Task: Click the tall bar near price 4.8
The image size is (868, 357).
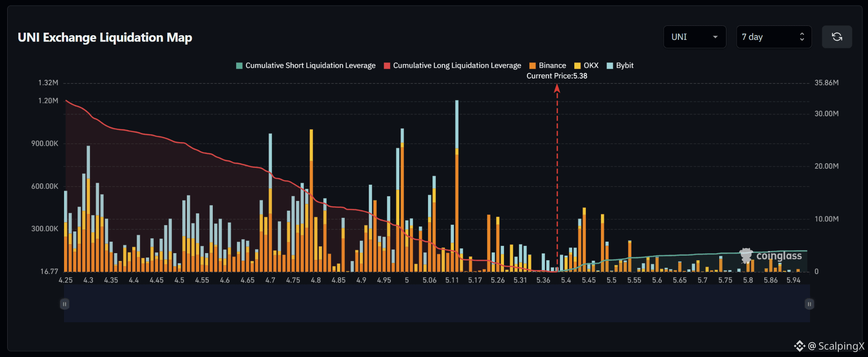Action: (x=312, y=201)
